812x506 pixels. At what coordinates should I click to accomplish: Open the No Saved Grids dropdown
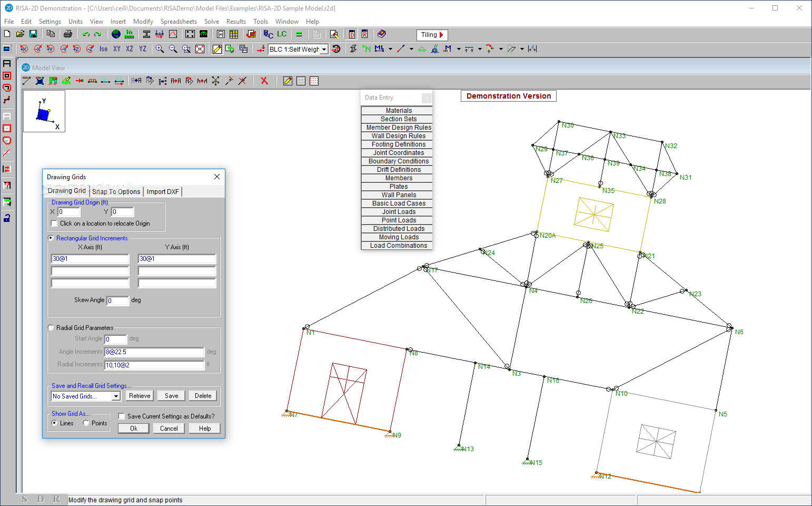pos(116,396)
